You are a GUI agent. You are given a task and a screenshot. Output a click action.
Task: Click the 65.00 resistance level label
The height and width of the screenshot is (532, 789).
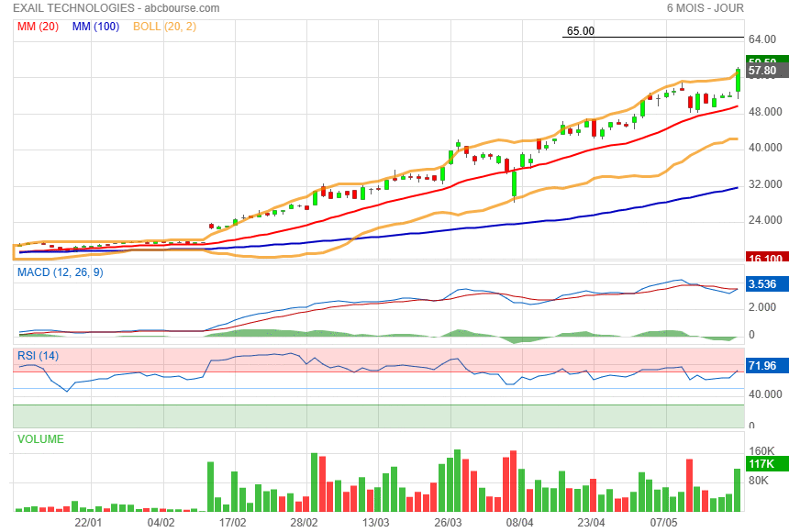581,30
